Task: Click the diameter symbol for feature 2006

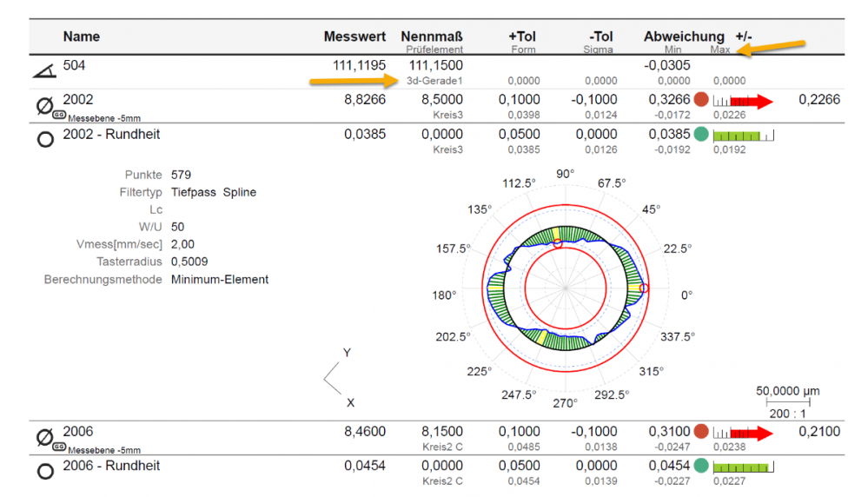Action: coord(44,437)
